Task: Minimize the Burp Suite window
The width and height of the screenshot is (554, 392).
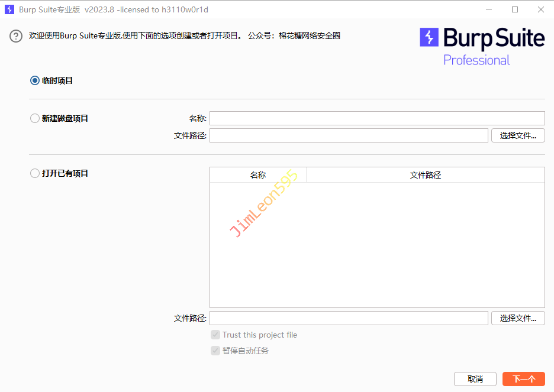Action: tap(488, 9)
